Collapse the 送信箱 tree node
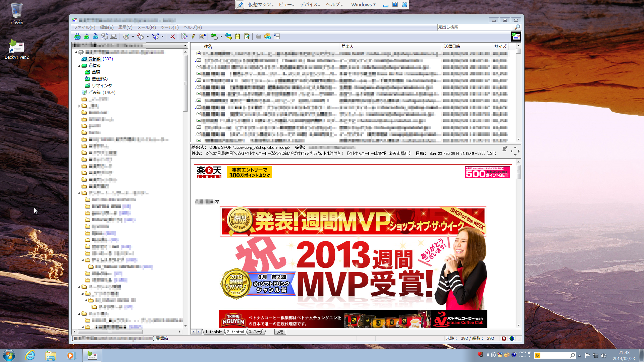 (x=79, y=66)
